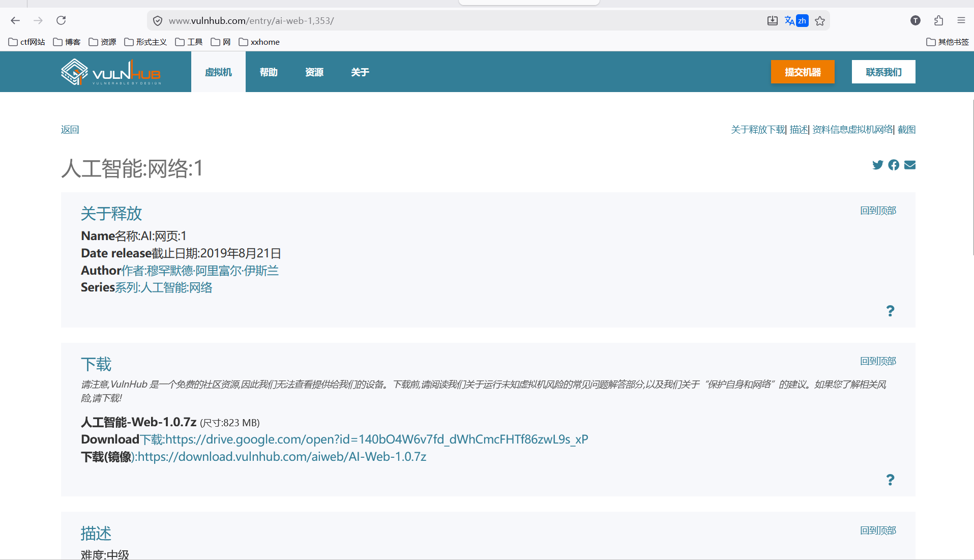The image size is (974, 560).
Task: Open the extensions puzzle icon
Action: (938, 20)
